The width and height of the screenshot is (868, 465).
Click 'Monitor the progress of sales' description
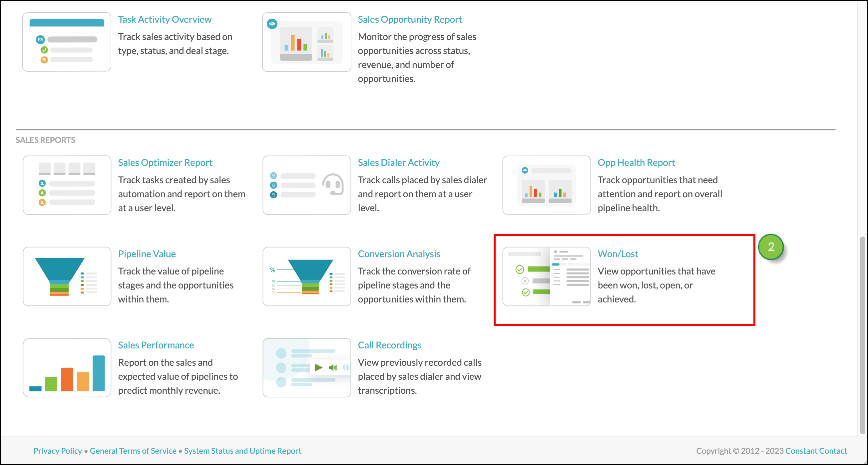coord(417,37)
